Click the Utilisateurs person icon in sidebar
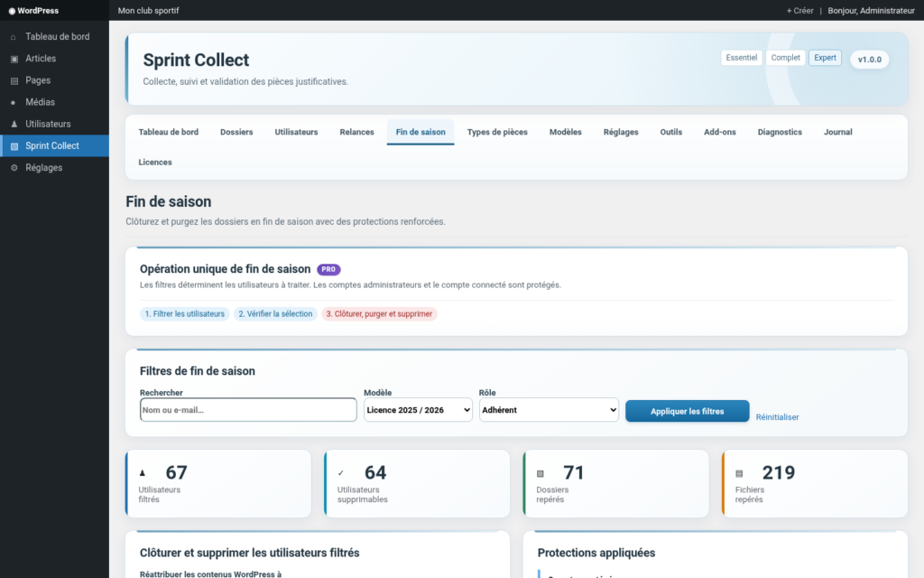The image size is (924, 578). pos(14,125)
